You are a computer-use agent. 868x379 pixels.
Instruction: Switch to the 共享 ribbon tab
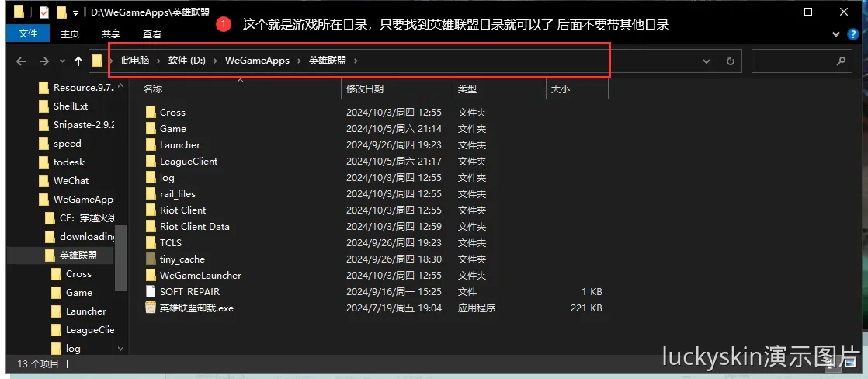[111, 34]
